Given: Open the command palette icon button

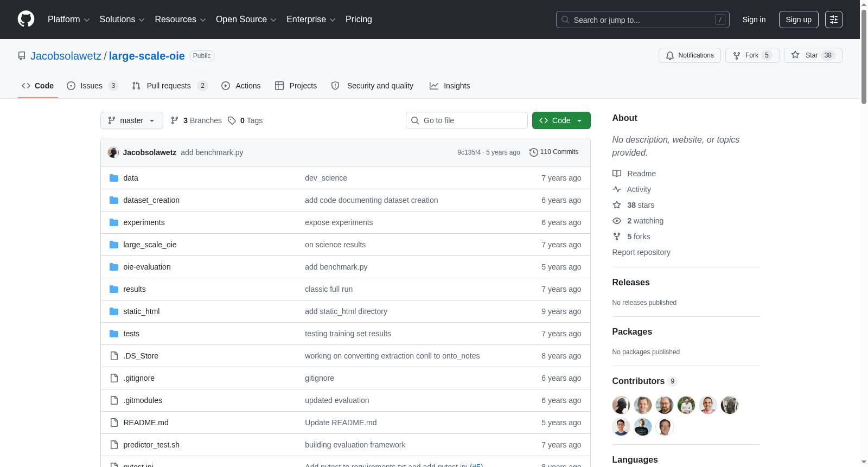Looking at the screenshot, I should (833, 20).
